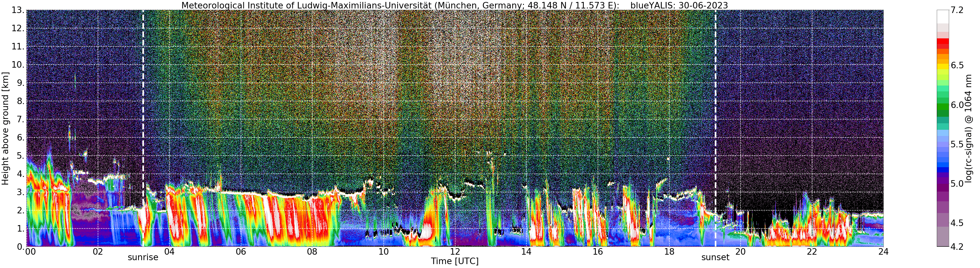The image size is (980, 268).
Task: Click the 'sunrise' label under the time axis
Action: (143, 257)
